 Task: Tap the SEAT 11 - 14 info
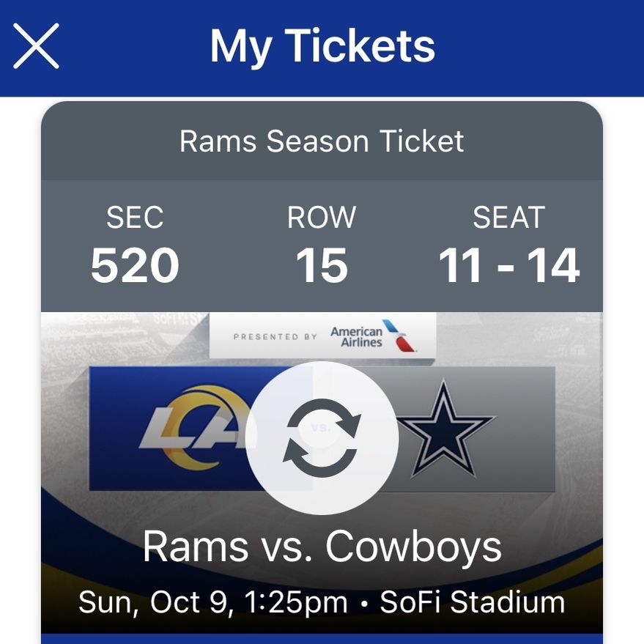click(x=509, y=245)
